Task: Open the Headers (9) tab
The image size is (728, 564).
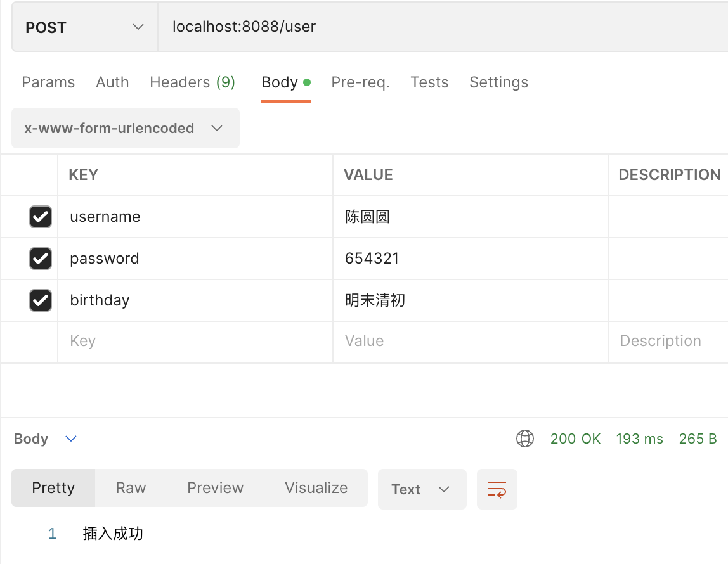Action: (192, 82)
